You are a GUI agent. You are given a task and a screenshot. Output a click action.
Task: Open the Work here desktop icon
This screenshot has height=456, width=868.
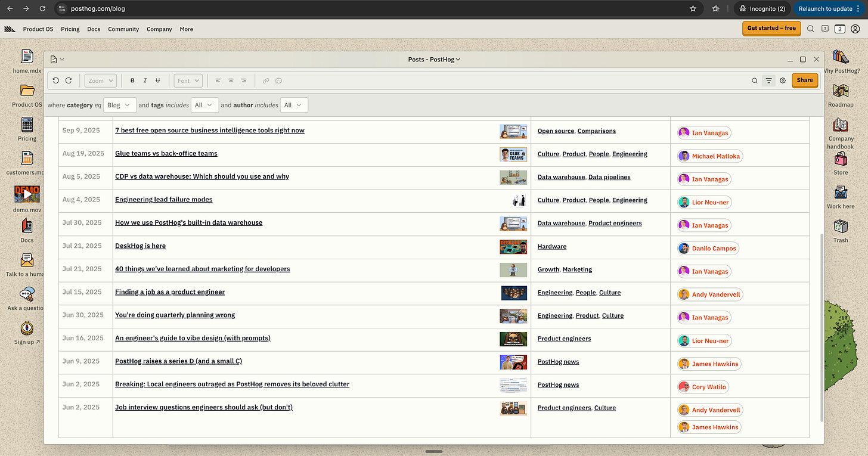click(x=841, y=197)
